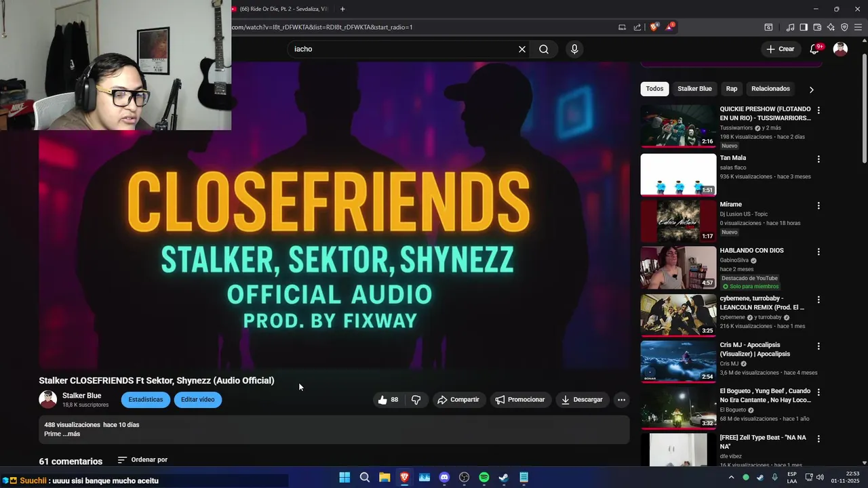The width and height of the screenshot is (868, 488).
Task: Select the Rap filter chip
Action: pos(732,89)
